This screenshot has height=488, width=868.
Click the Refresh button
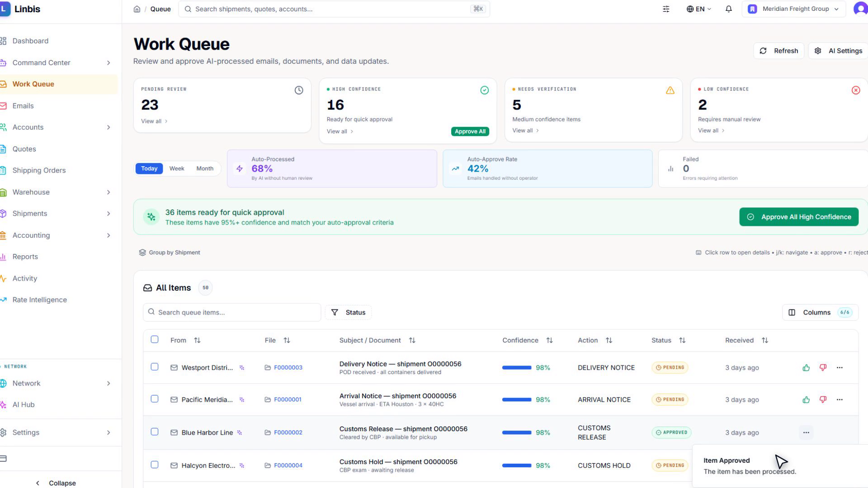click(778, 51)
